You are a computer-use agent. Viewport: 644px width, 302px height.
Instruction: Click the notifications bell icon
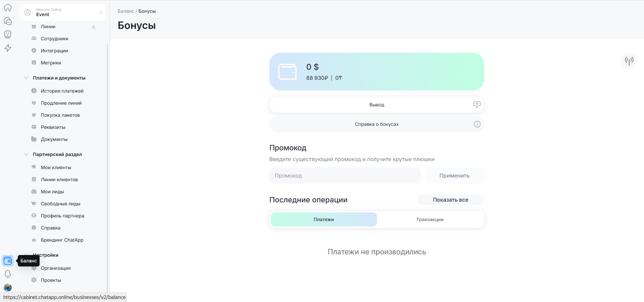(8, 274)
